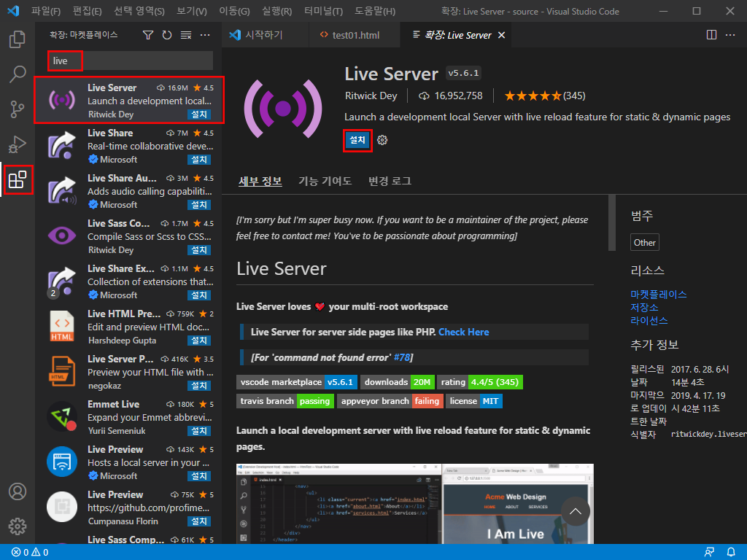Select the Live Server extension icon in list

pos(62,100)
